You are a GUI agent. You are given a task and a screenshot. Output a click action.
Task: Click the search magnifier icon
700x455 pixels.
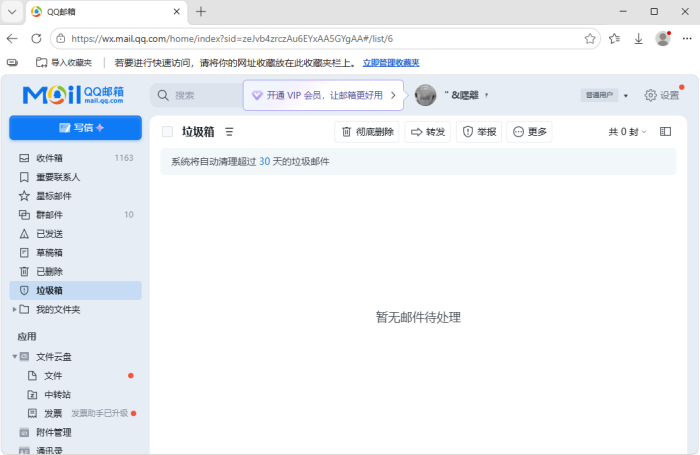tap(163, 95)
